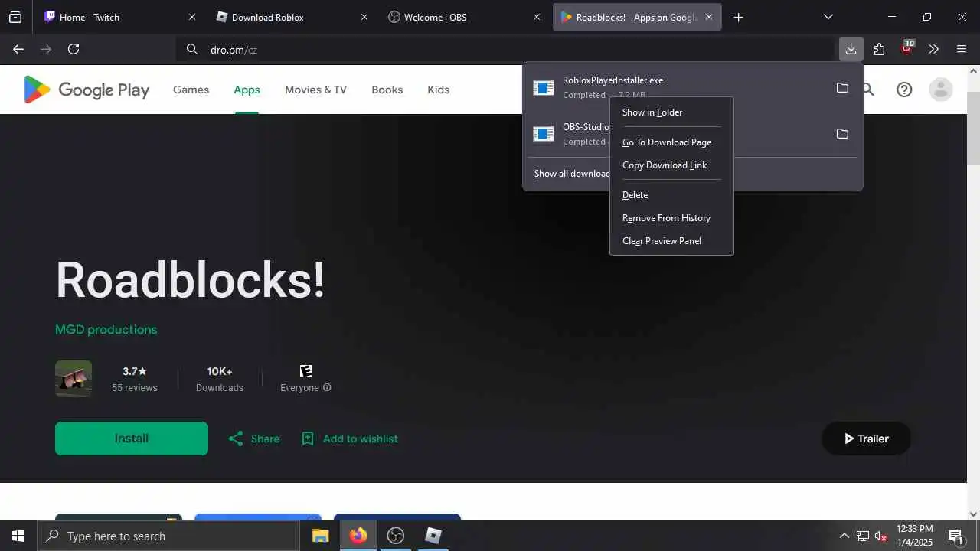The height and width of the screenshot is (551, 980).
Task: Show OBS-Studio download in its folder icon
Action: click(x=842, y=134)
